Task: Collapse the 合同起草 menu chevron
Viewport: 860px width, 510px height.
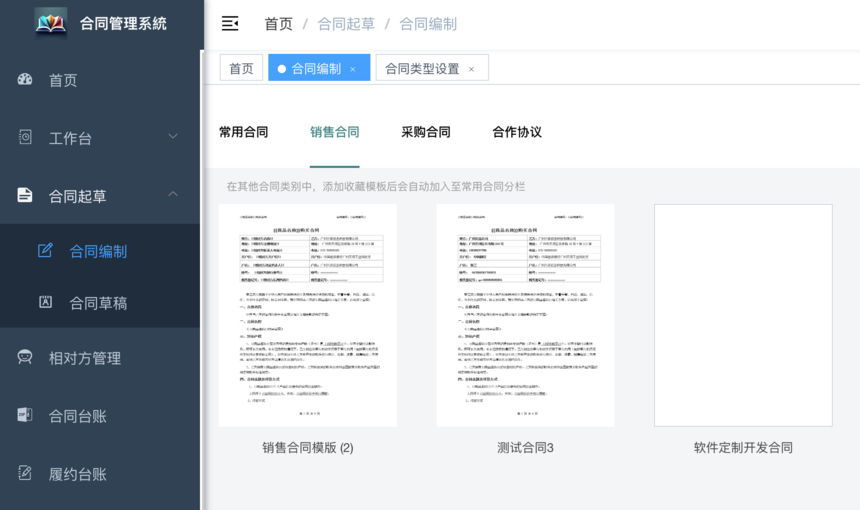Action: click(173, 194)
